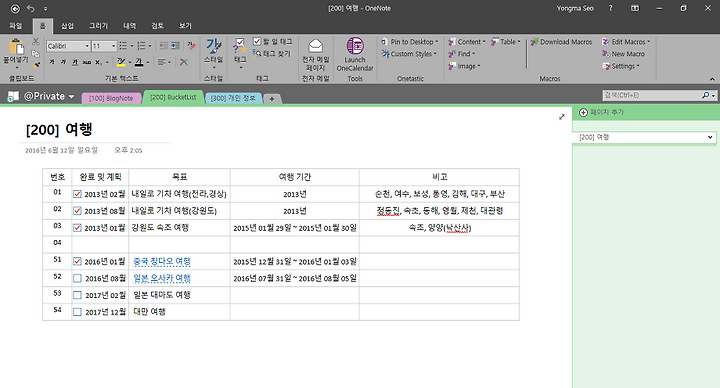Open the Custom Styles dropdown
The height and width of the screenshot is (388, 720).
(x=409, y=54)
